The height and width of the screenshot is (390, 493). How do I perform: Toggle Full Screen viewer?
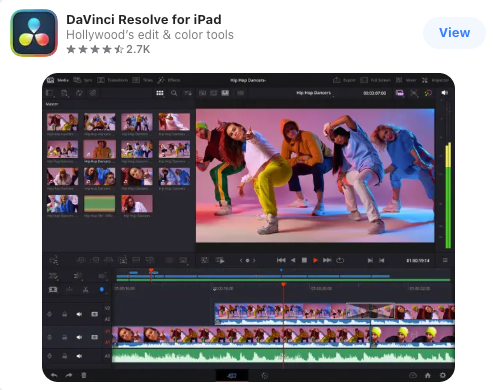(375, 80)
